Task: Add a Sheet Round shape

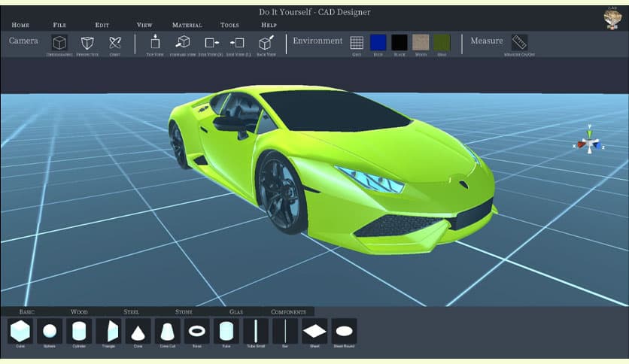Action: [344, 331]
